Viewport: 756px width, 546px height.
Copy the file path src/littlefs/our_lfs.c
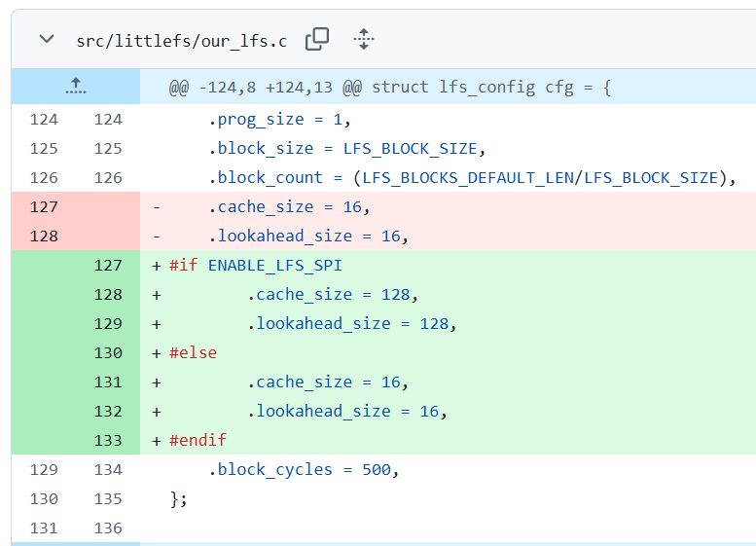point(317,39)
